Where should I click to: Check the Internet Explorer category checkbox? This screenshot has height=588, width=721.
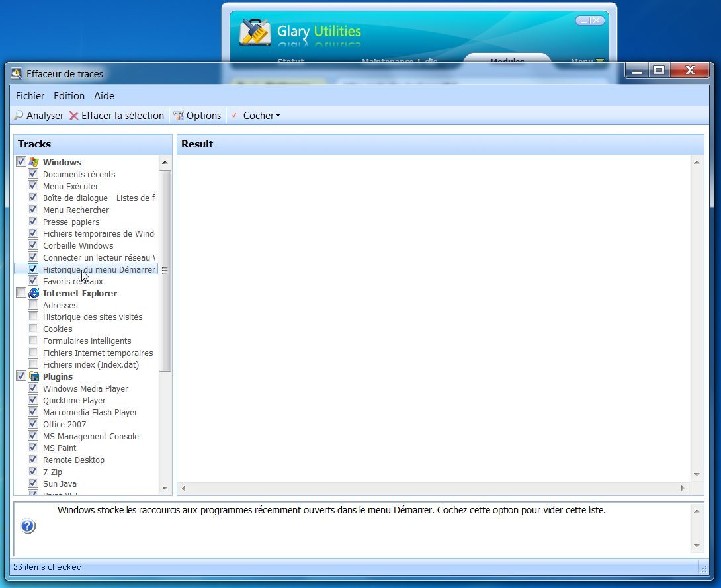click(21, 293)
